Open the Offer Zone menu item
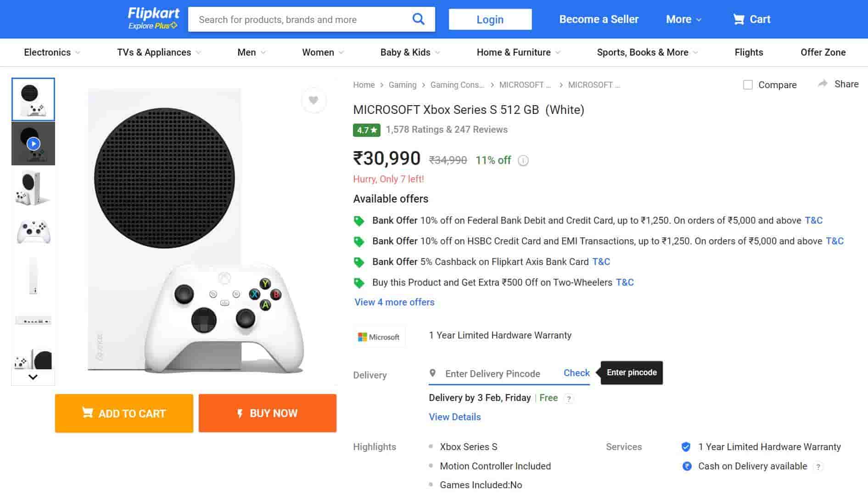 [x=823, y=52]
